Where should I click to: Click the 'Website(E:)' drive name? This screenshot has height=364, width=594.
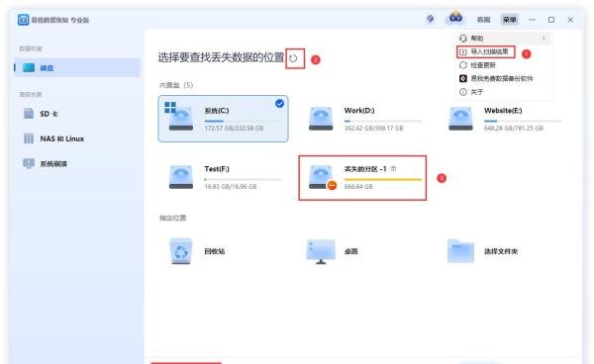tap(503, 111)
